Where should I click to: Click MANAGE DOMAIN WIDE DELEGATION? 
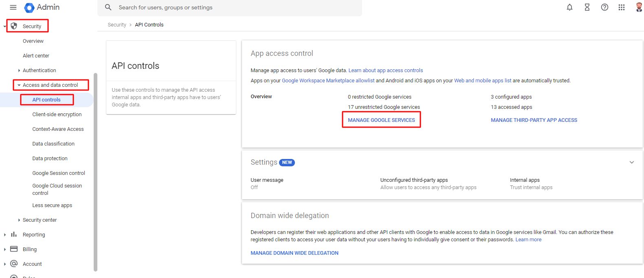click(295, 253)
